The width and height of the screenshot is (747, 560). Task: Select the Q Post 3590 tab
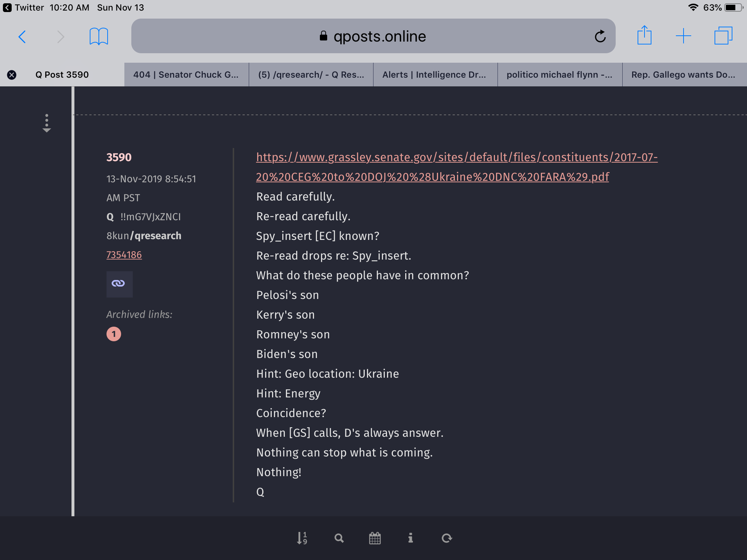pos(62,75)
